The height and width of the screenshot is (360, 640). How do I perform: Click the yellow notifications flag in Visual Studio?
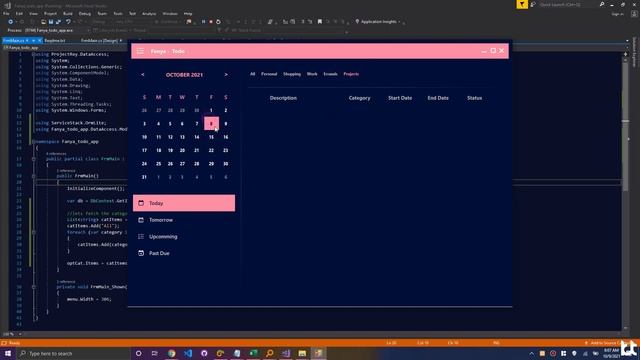522,4
